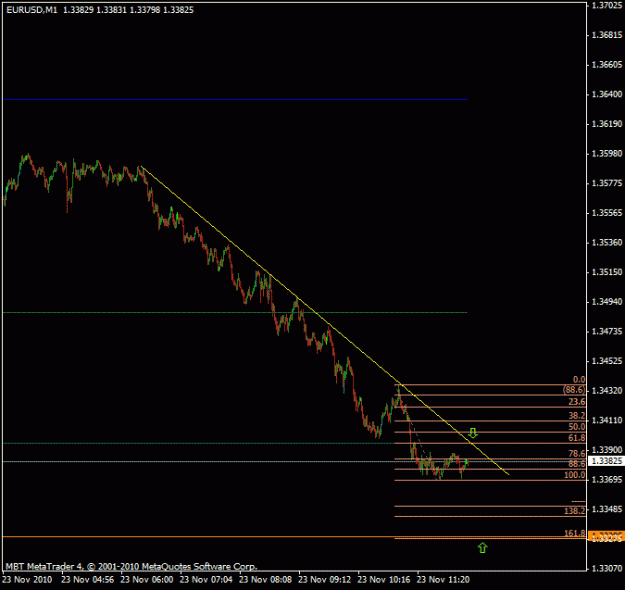Click the 23 Nov 08:08 time label
Image resolution: width=625 pixels, height=590 pixels.
click(265, 579)
